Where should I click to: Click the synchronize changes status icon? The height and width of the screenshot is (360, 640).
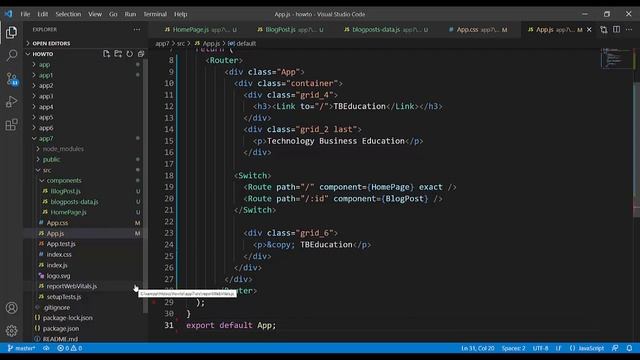46,348
